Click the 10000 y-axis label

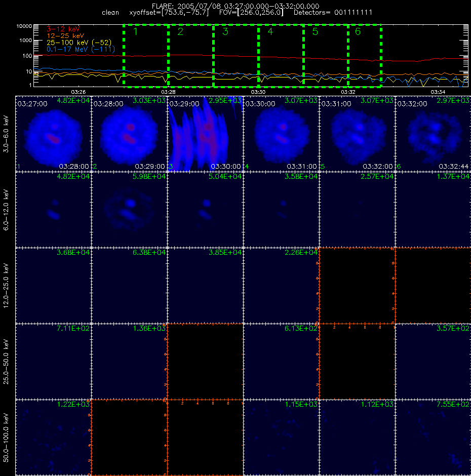click(x=24, y=26)
